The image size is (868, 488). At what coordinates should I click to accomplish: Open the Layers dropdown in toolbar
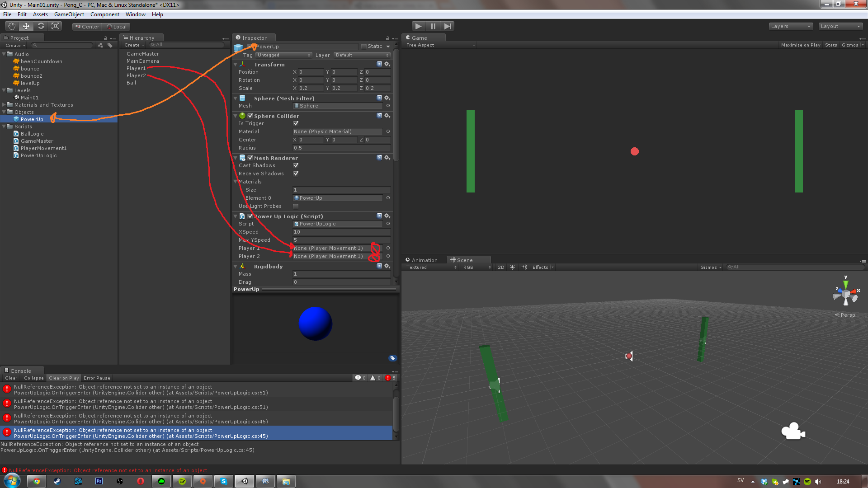point(791,26)
